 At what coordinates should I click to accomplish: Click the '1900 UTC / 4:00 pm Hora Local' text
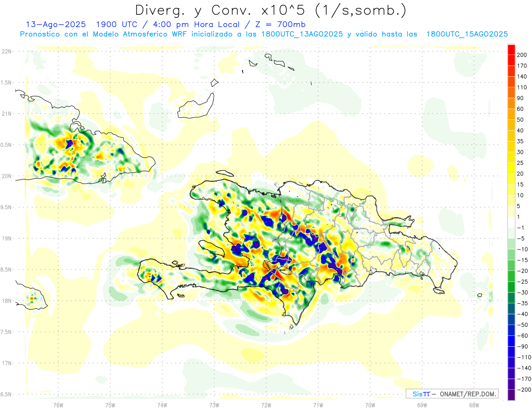[x=173, y=24]
